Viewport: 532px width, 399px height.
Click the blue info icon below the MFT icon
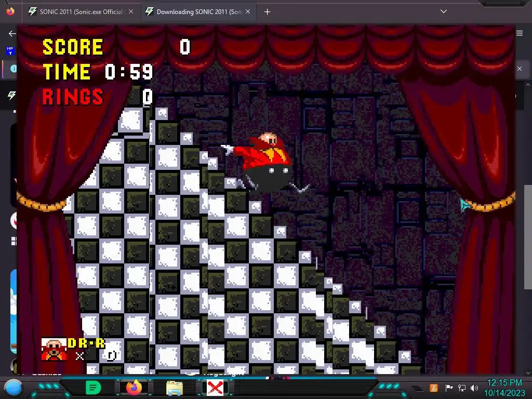[x=13, y=69]
